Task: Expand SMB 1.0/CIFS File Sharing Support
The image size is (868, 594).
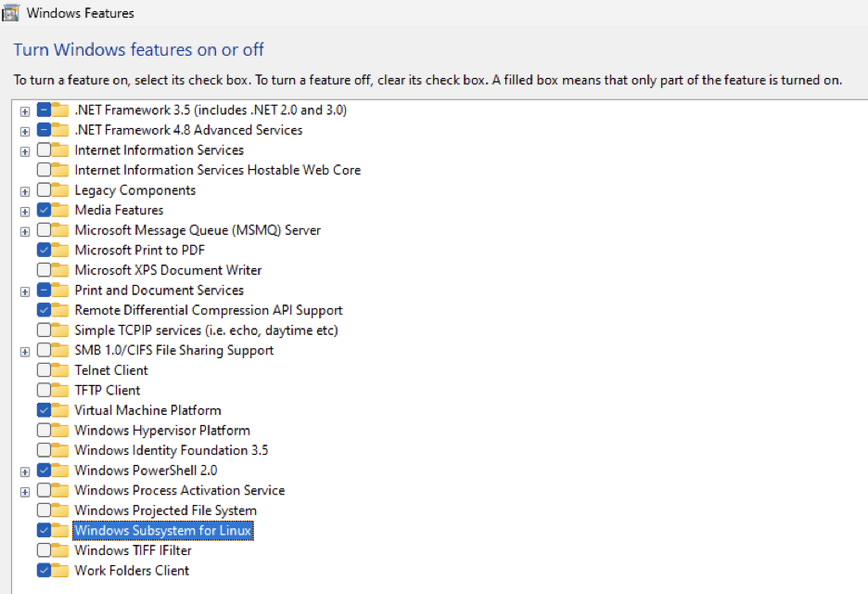Action: pos(25,351)
